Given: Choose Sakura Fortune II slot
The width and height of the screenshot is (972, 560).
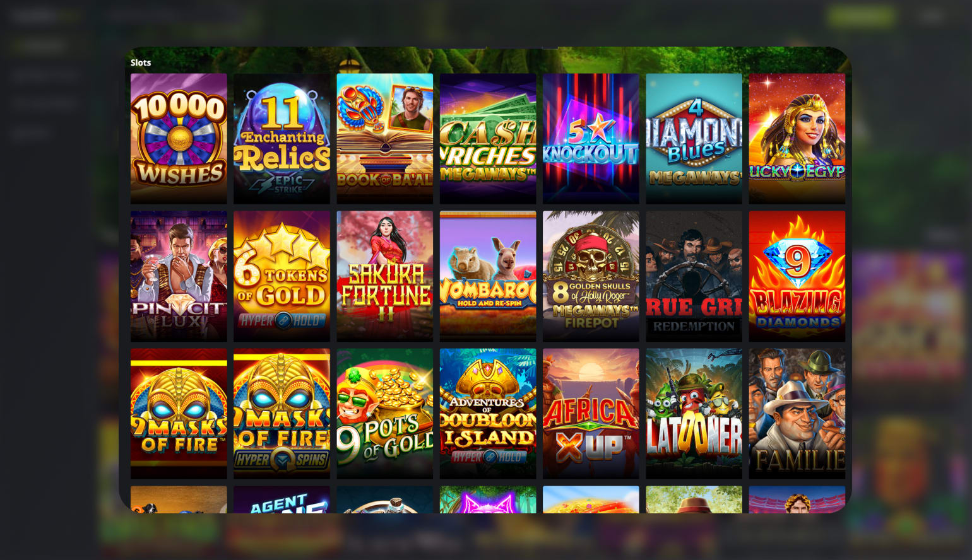Looking at the screenshot, I should (x=384, y=276).
